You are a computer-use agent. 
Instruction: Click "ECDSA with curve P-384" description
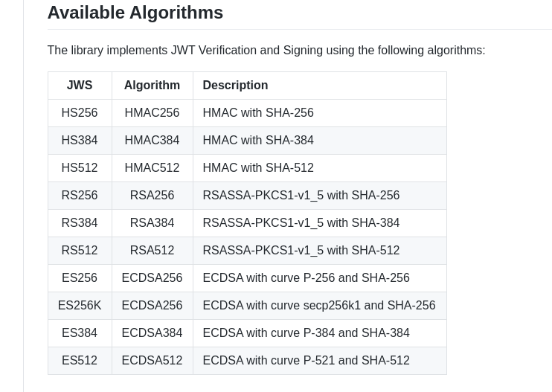click(x=306, y=333)
